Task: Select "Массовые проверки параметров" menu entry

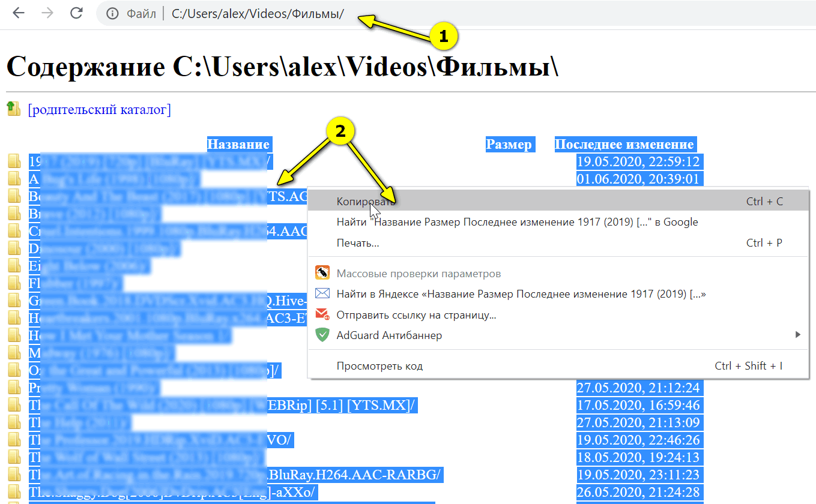Action: [x=558, y=274]
